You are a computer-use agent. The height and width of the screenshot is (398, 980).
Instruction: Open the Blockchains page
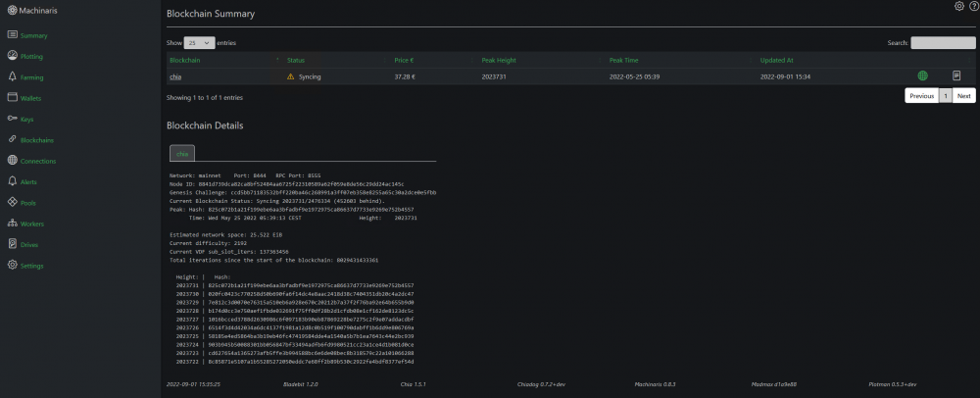pyautogui.click(x=37, y=140)
